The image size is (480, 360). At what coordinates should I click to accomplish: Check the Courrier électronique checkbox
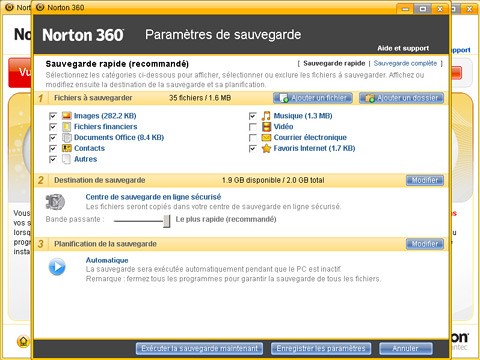coord(253,138)
